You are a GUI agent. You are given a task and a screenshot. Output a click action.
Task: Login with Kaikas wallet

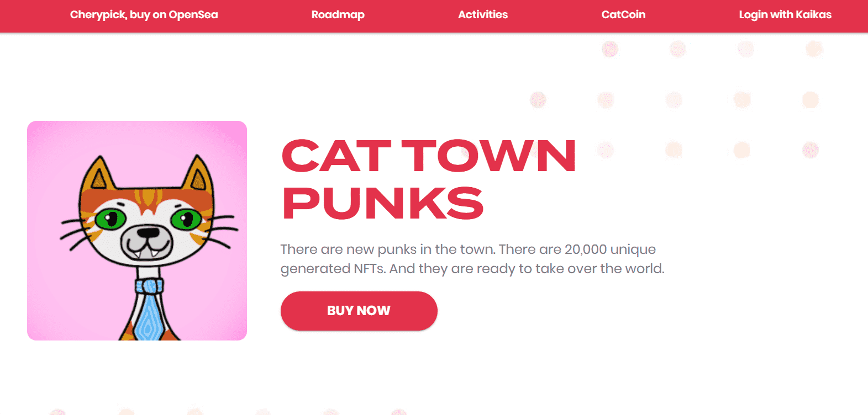tap(785, 15)
